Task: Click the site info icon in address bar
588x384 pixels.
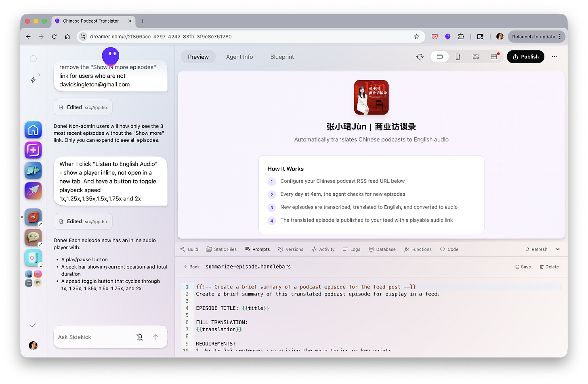Action: 83,37
